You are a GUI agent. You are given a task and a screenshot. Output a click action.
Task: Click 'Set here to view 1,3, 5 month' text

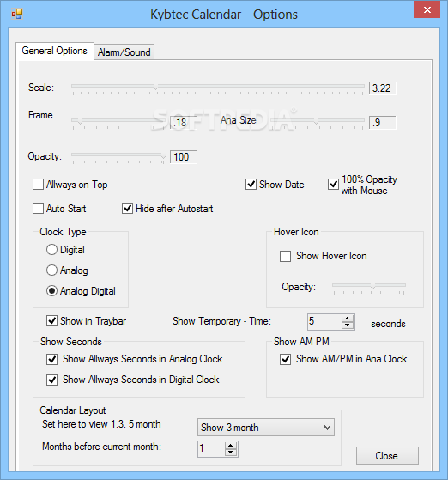101,424
